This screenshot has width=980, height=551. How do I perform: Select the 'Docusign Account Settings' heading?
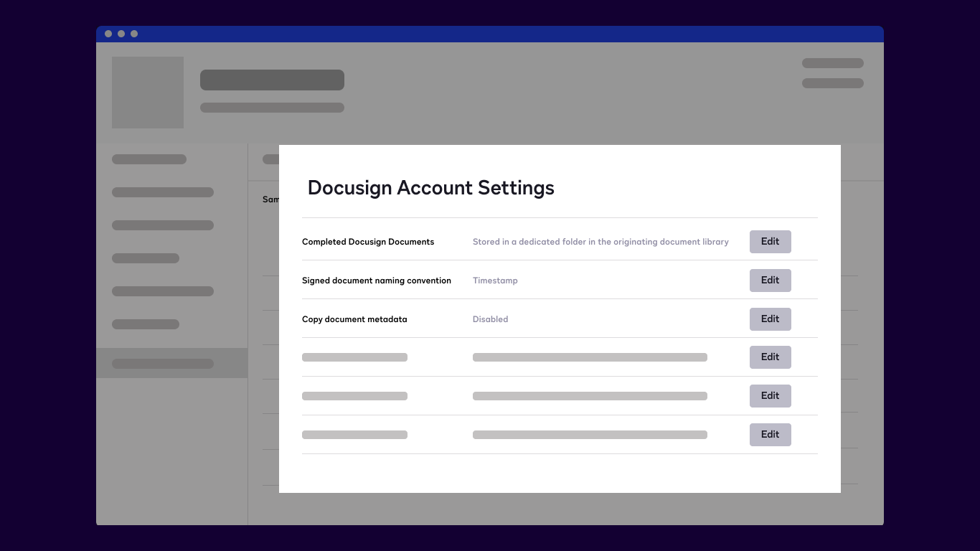(x=431, y=188)
